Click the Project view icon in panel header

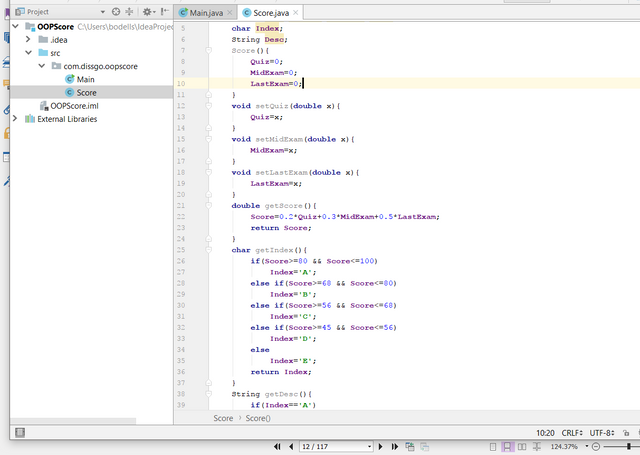[x=20, y=12]
